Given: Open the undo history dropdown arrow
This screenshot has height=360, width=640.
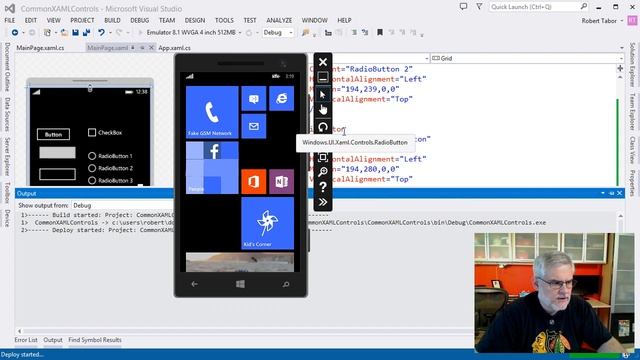Looking at the screenshot, I should (x=110, y=32).
